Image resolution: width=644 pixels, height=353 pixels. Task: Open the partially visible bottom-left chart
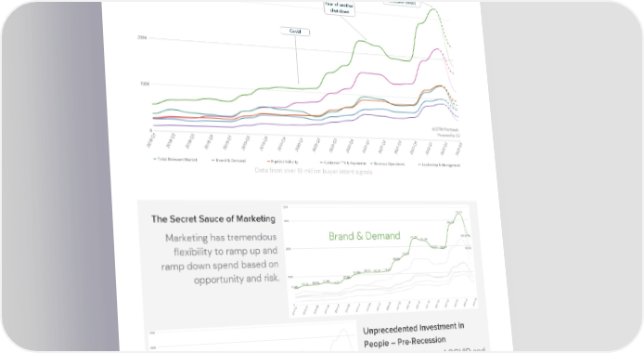(251, 336)
